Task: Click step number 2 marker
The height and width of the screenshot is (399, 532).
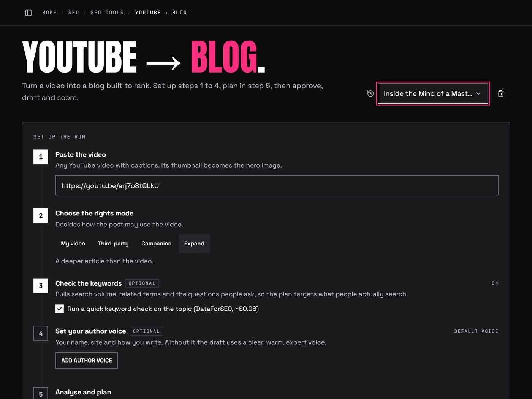Action: tap(41, 215)
